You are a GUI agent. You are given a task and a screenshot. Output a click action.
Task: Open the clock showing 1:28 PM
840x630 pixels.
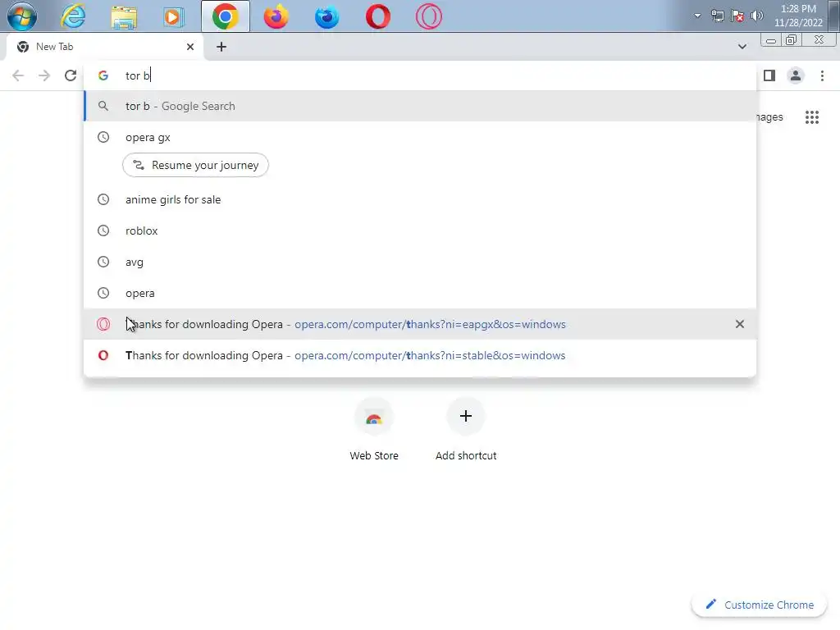click(798, 16)
